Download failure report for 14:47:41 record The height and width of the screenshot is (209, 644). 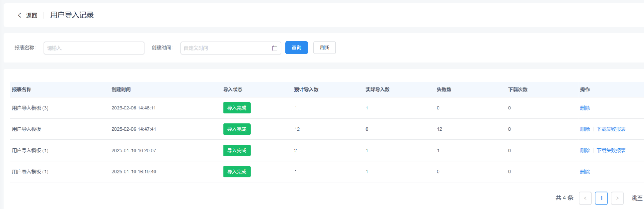(611, 129)
